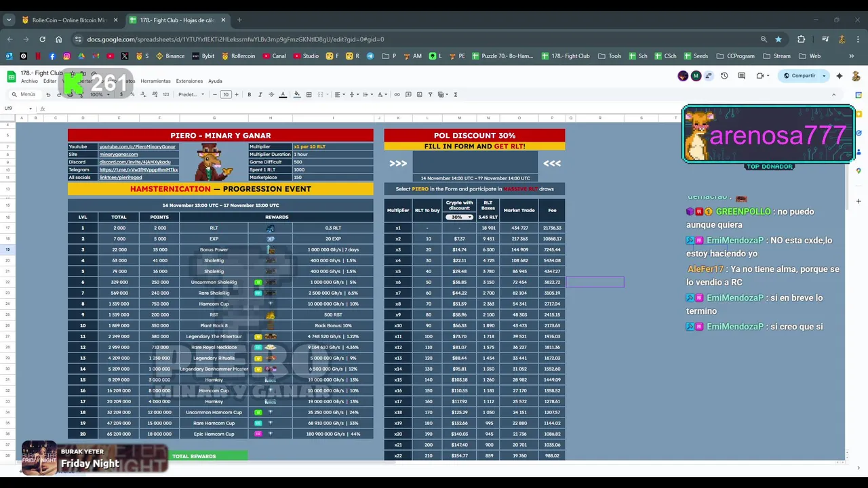Format selection as percent

tap(132, 95)
